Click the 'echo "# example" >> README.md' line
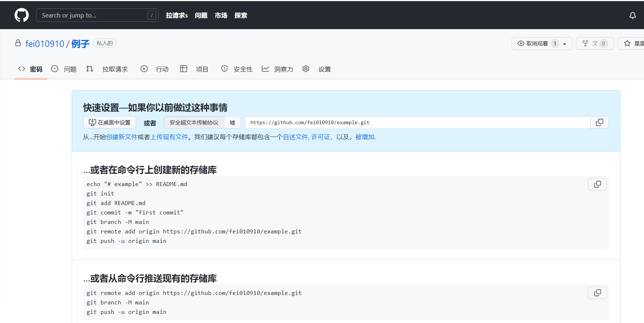 [137, 184]
